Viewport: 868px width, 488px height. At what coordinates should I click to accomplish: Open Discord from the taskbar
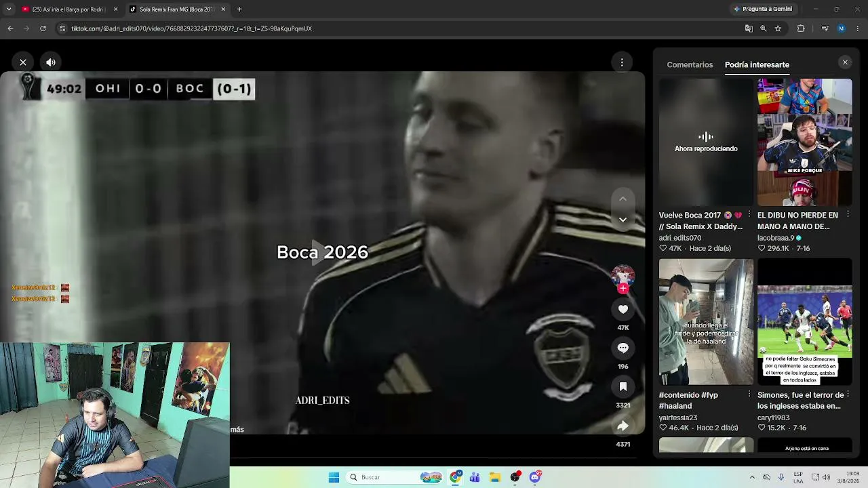(535, 477)
